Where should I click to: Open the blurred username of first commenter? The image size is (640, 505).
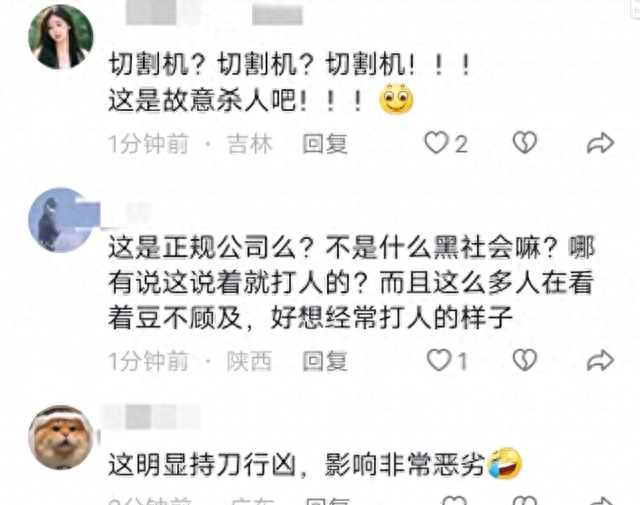pyautogui.click(x=214, y=15)
